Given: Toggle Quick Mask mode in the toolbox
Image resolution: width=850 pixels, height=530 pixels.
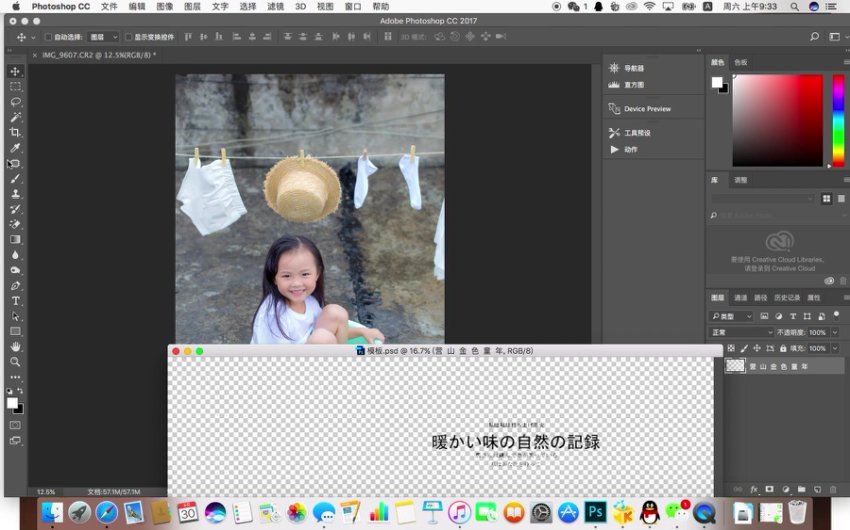Looking at the screenshot, I should click(15, 425).
